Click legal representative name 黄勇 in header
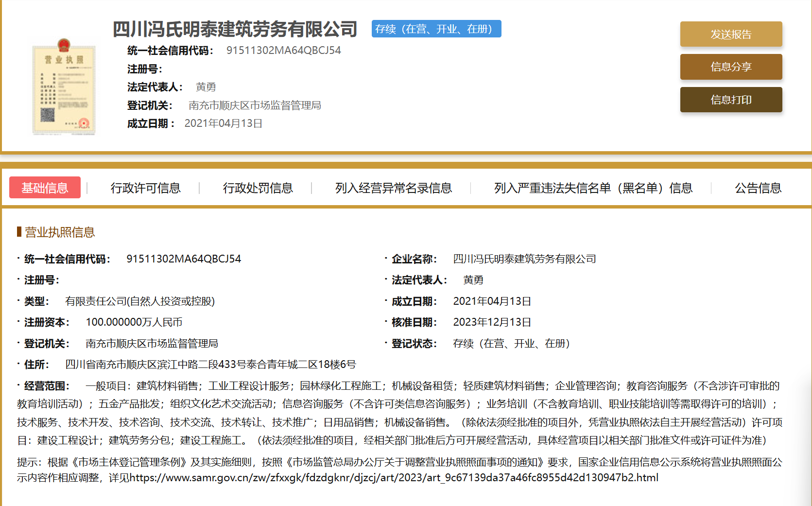812x506 pixels. click(x=206, y=87)
